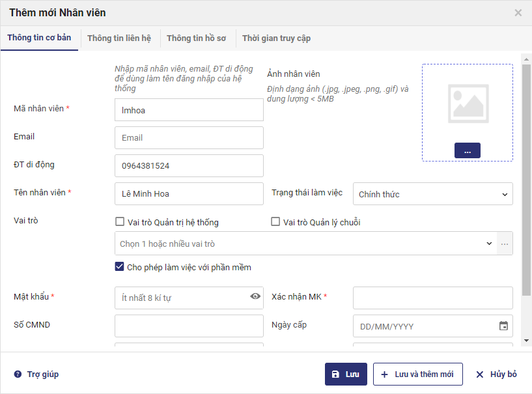Click the help question mark icon
The image size is (532, 394).
click(x=18, y=374)
